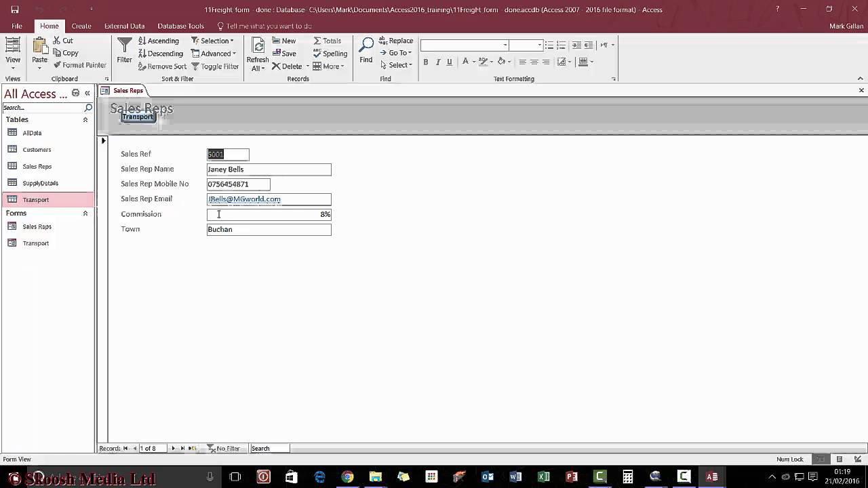Click the JBells@MGworld.com email link
The height and width of the screenshot is (488, 868).
[x=244, y=199]
